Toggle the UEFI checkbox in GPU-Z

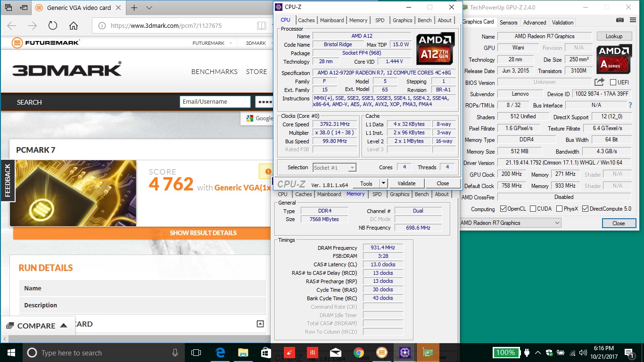coord(613,82)
